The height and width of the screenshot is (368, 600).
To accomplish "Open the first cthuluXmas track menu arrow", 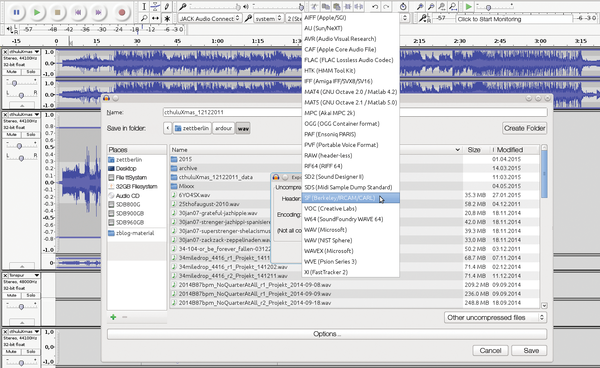I will [x=37, y=52].
